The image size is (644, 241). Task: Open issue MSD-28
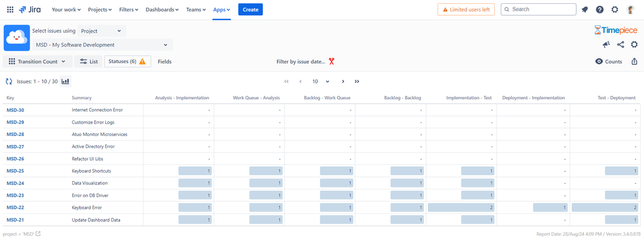(x=15, y=135)
